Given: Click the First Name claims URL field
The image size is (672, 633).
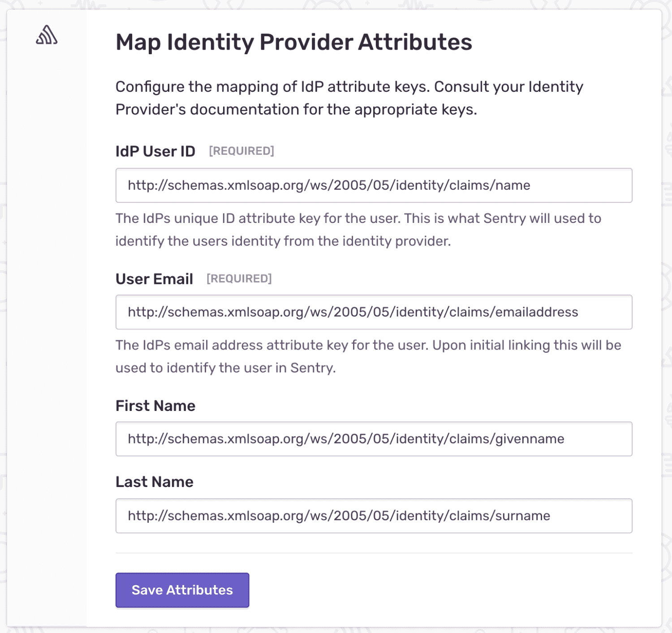Looking at the screenshot, I should click(374, 439).
